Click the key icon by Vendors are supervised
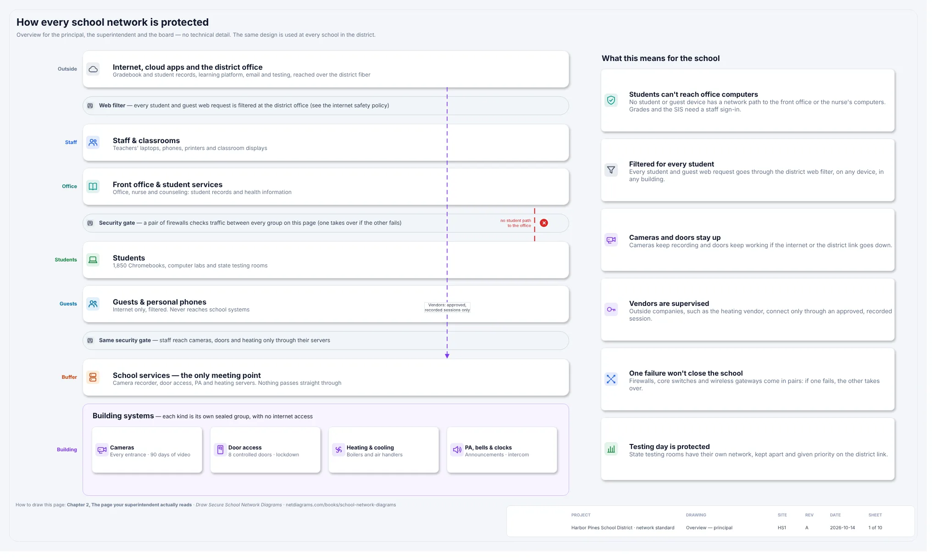 tap(611, 310)
